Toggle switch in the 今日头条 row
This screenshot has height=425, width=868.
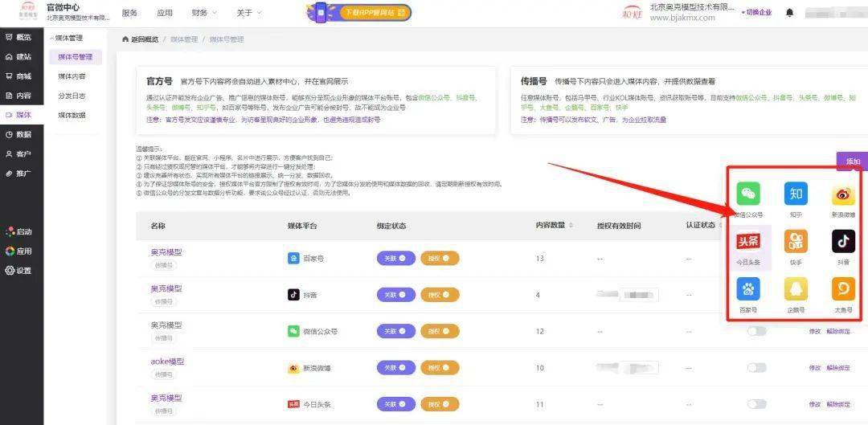[x=756, y=405]
